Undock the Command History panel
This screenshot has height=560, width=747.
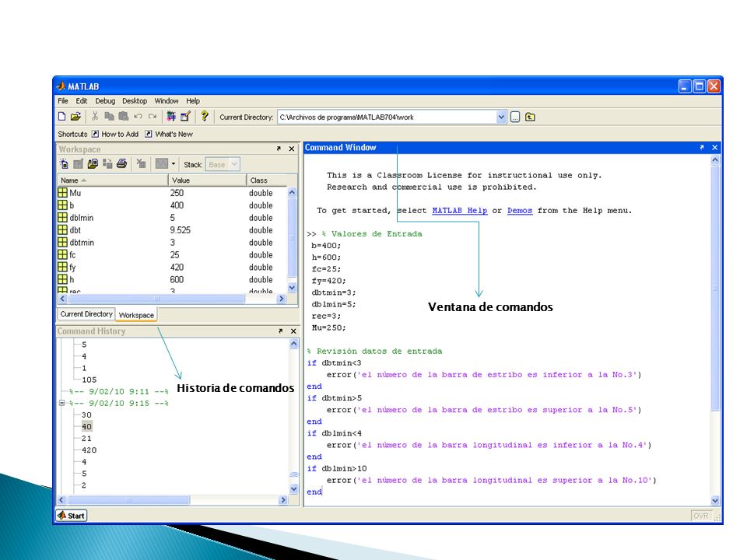(280, 331)
